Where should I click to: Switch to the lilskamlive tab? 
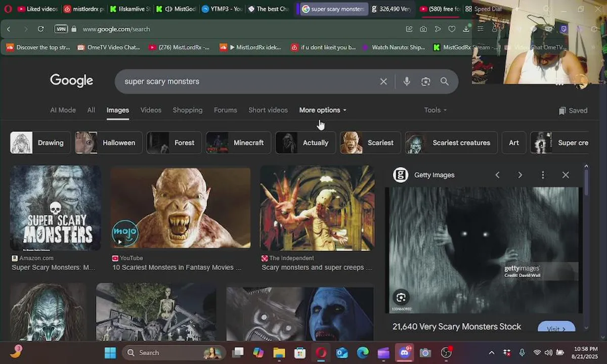tap(130, 9)
